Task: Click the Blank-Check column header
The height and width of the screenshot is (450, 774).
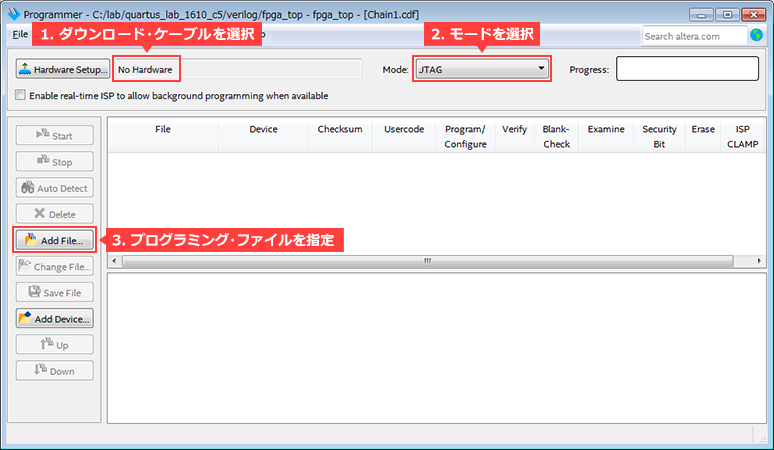Action: pyautogui.click(x=556, y=136)
